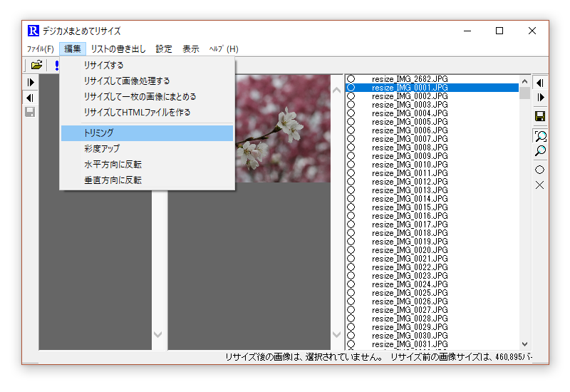Image resolution: width=570 pixels, height=392 pixels.
Task: Open the リストの書き出し menu
Action: 118,48
